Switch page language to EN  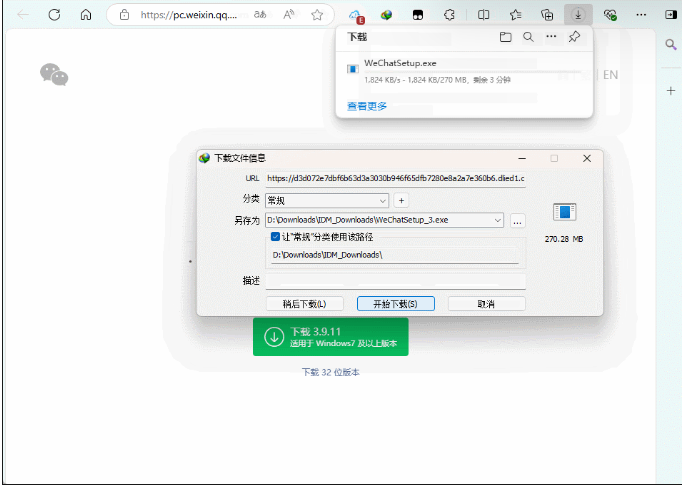610,75
